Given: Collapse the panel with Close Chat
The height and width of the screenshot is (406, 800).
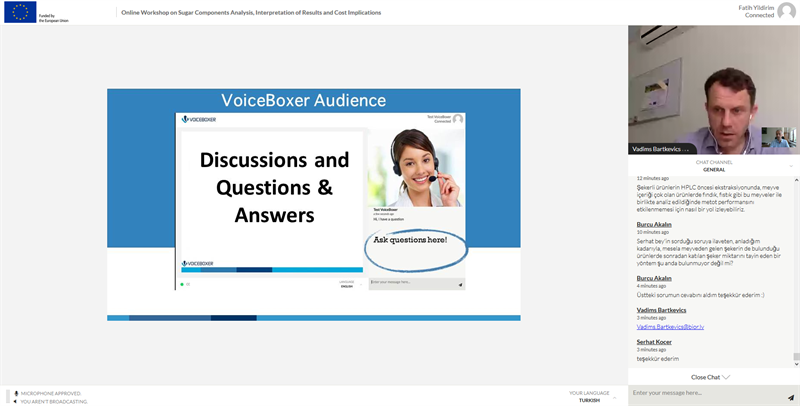Looking at the screenshot, I should [x=711, y=377].
